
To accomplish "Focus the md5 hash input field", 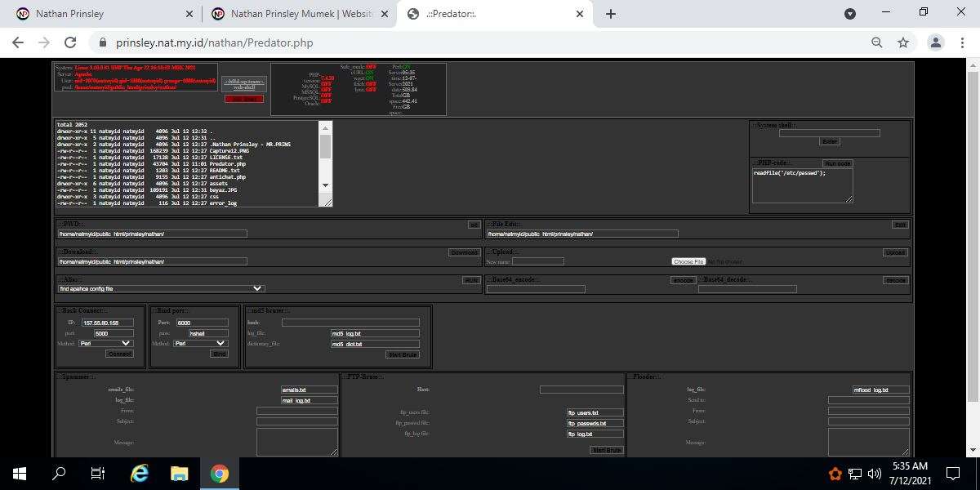I will click(350, 323).
